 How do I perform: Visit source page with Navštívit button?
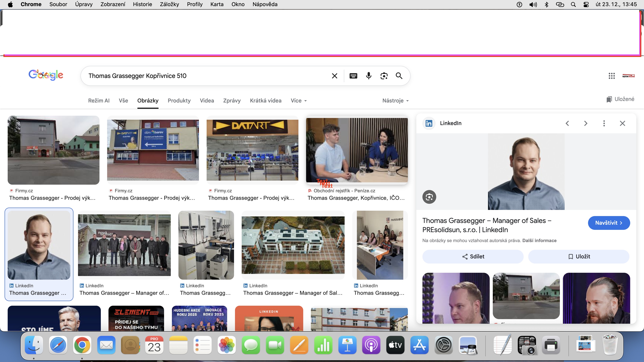tap(609, 223)
